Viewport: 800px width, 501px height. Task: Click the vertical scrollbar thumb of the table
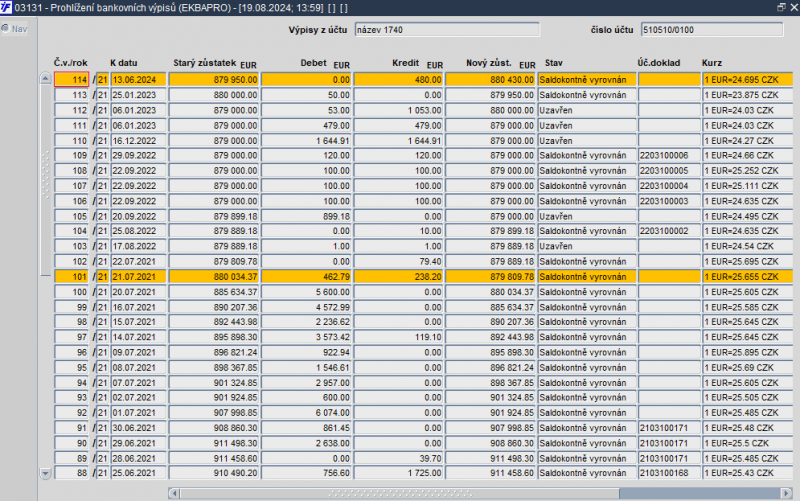point(45,180)
